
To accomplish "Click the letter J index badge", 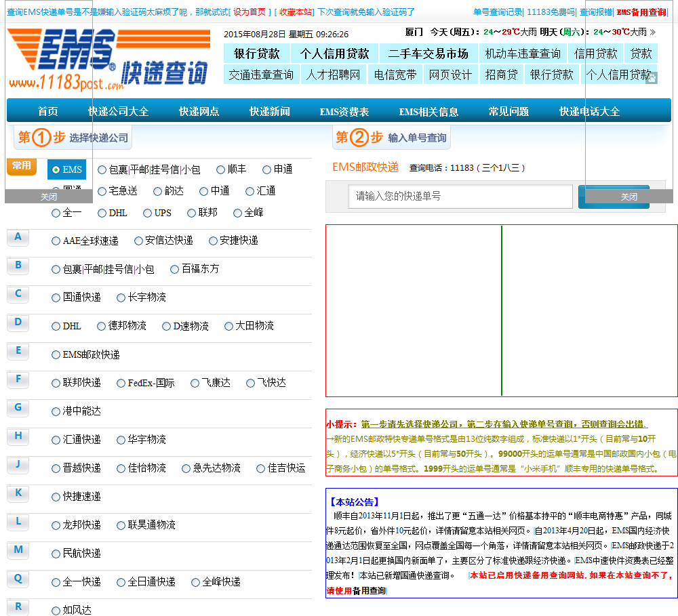I will [x=18, y=464].
